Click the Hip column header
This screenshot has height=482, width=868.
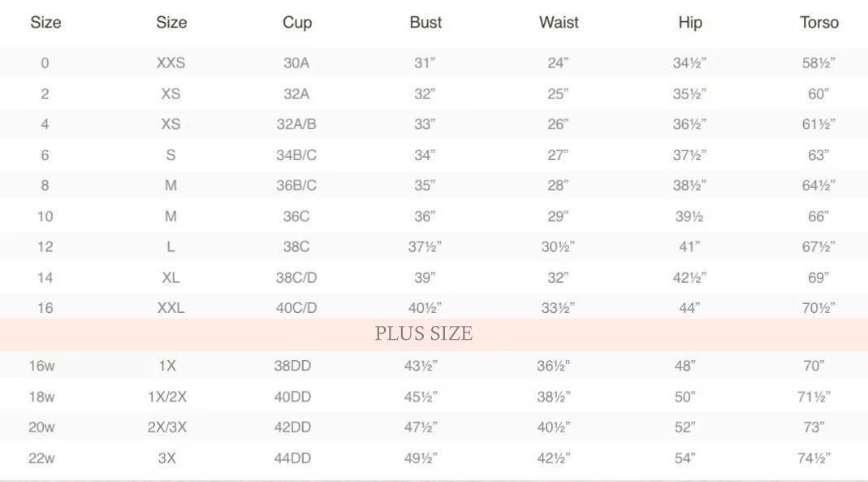(689, 23)
